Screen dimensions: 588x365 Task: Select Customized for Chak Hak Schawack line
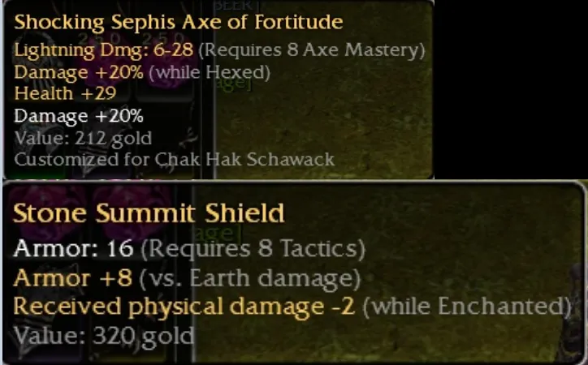click(x=175, y=160)
